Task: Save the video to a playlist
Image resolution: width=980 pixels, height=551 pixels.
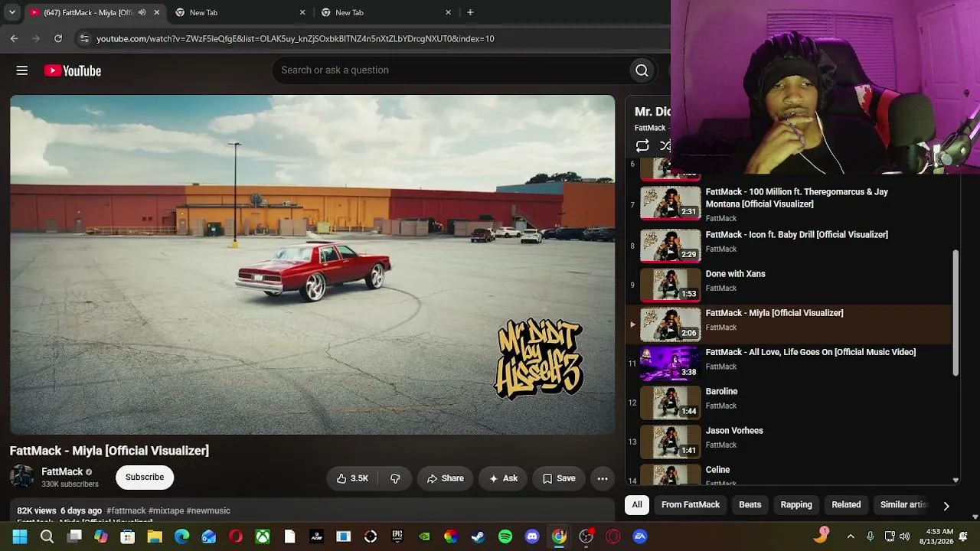Action: coord(559,478)
